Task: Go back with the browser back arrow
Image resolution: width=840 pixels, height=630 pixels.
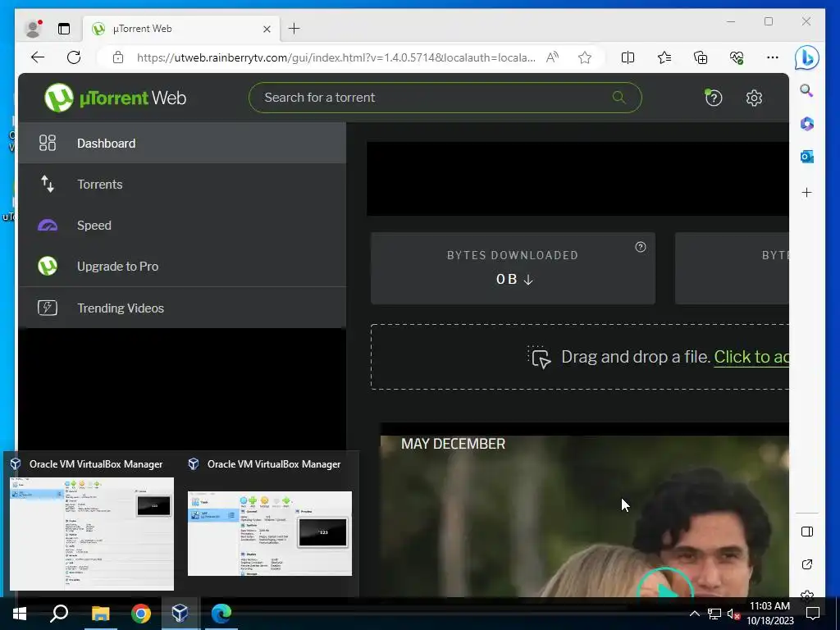Action: [x=38, y=57]
